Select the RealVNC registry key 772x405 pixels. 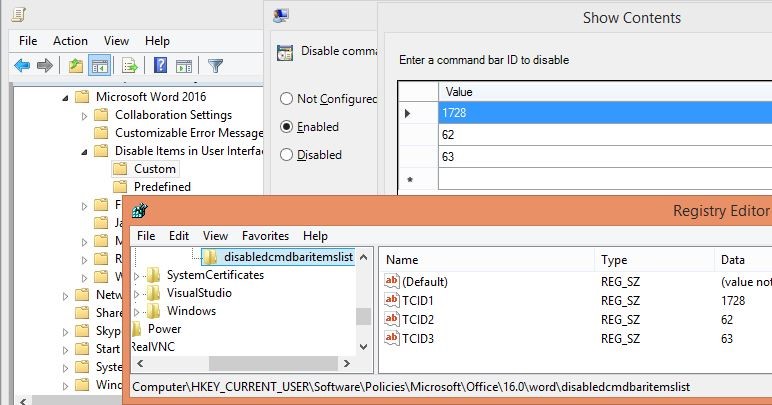point(153,346)
